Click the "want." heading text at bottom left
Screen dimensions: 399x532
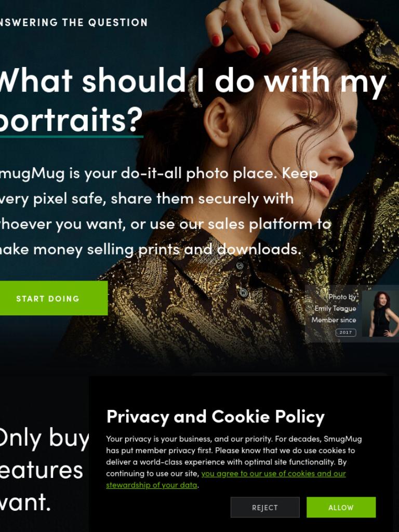(25, 502)
